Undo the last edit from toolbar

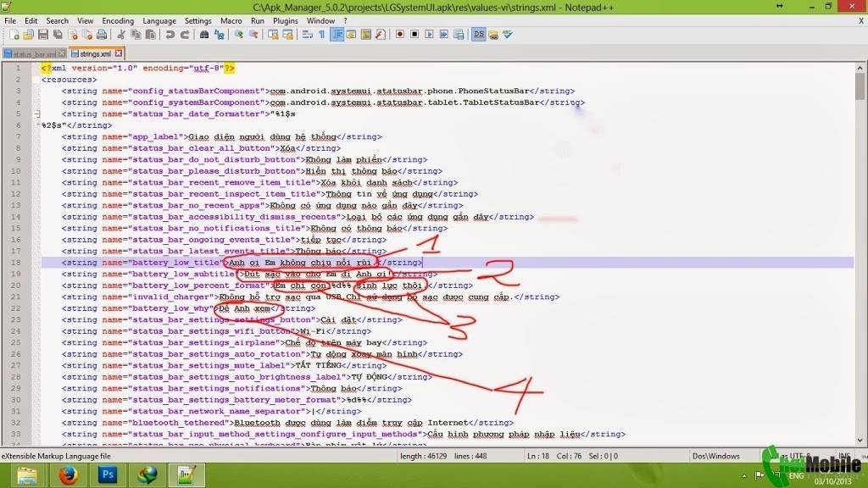(x=170, y=35)
